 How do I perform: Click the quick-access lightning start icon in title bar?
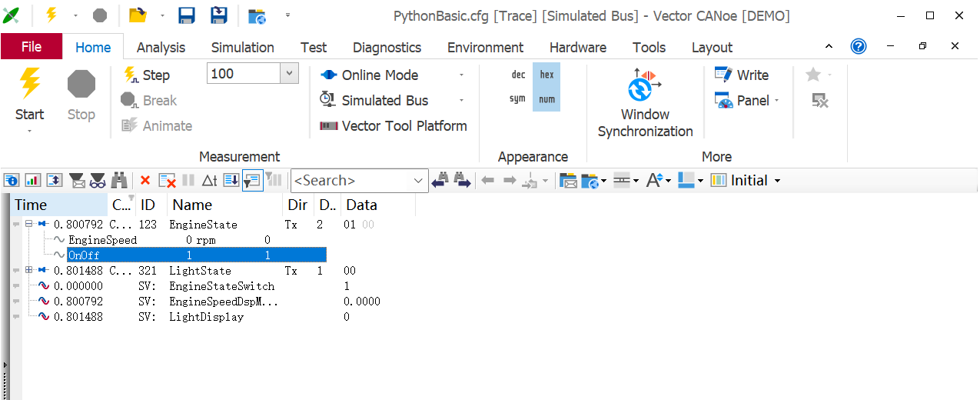pos(51,15)
